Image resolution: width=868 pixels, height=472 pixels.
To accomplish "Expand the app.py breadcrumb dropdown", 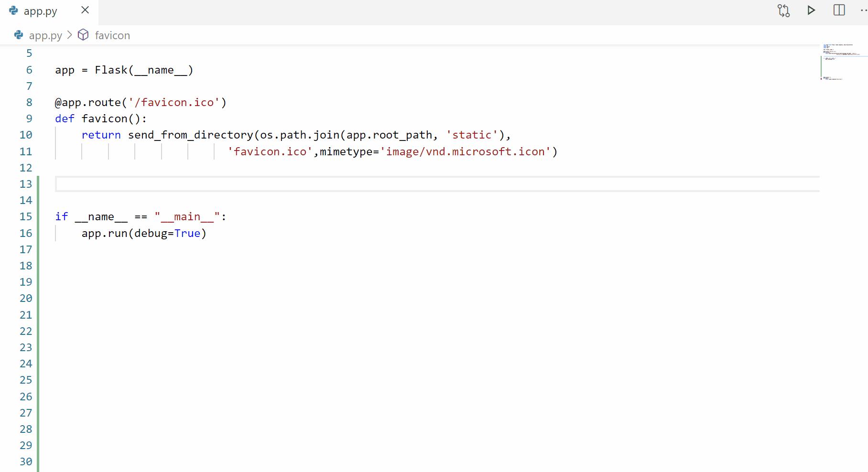I will 45,35.
